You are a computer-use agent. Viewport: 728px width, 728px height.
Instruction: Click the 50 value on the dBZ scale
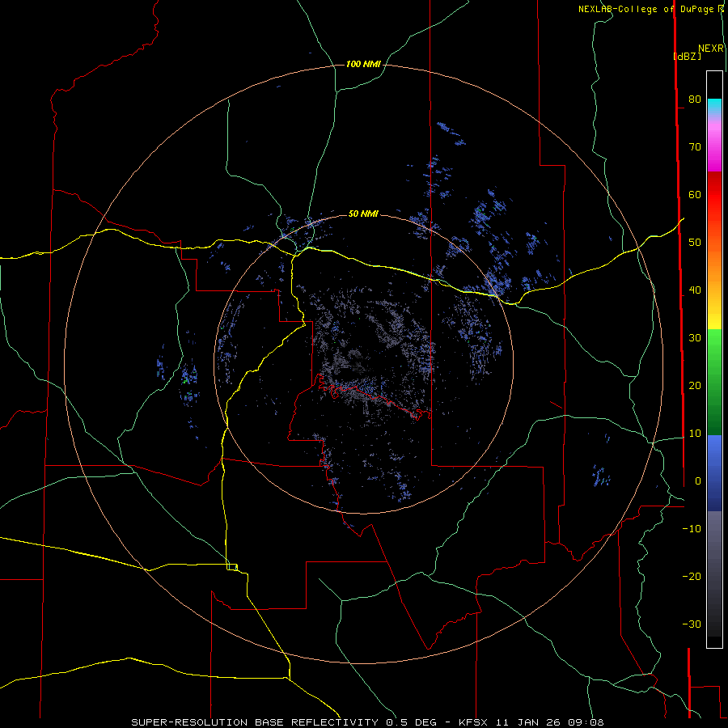click(695, 243)
